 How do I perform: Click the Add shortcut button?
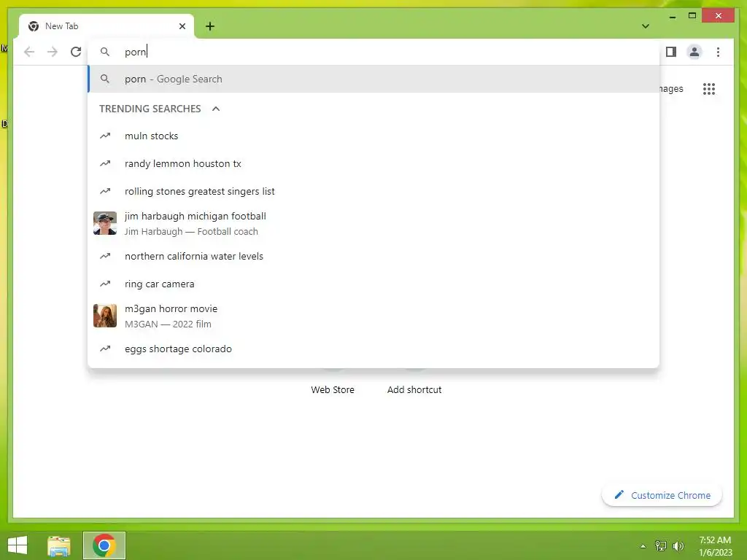click(x=414, y=389)
